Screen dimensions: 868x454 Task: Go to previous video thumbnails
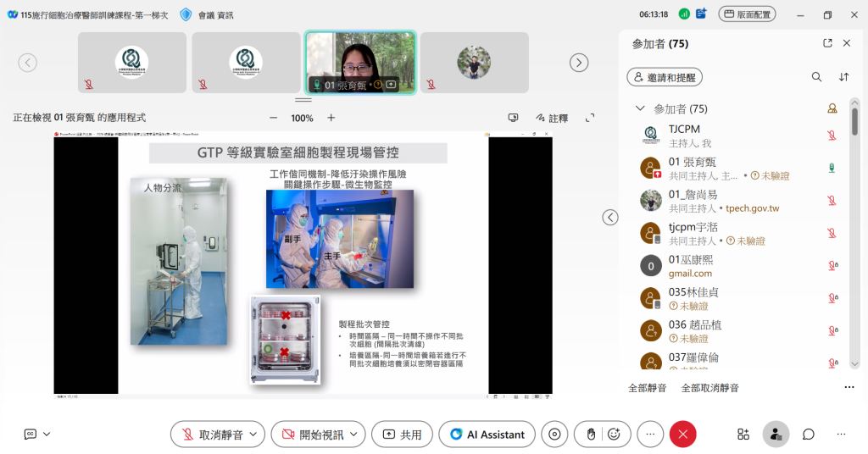[28, 63]
